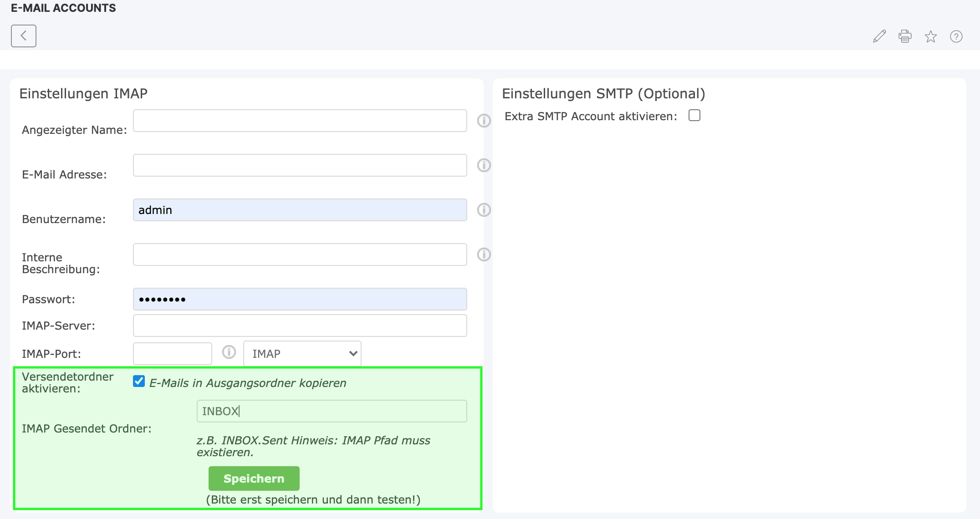
Task: Uncheck E-Mails in Ausgangsordner kopieren
Action: point(139,381)
